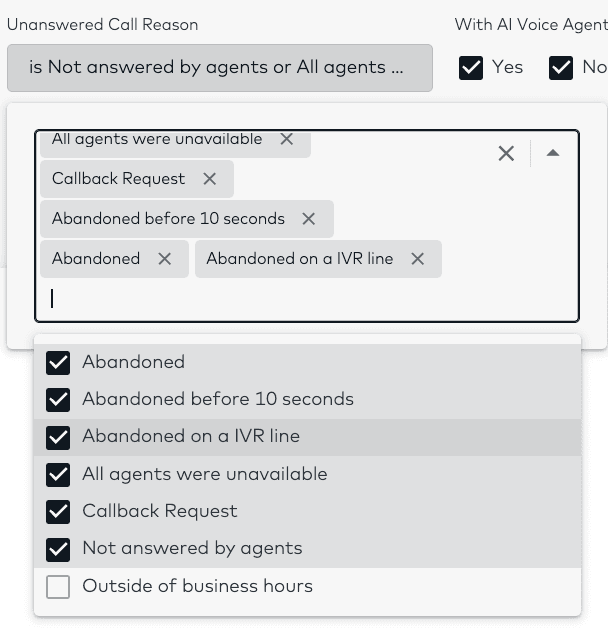Remove the 'All agents were unavailable' tag
This screenshot has height=632, width=608.
[287, 140]
